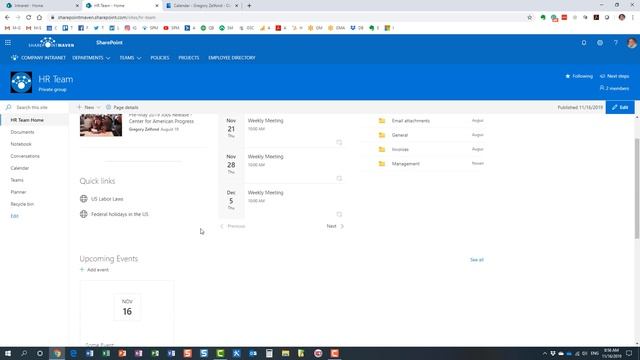Screen dimensions: 640x360
Task: Open a new browser tab with the plus button
Action: 249,6
